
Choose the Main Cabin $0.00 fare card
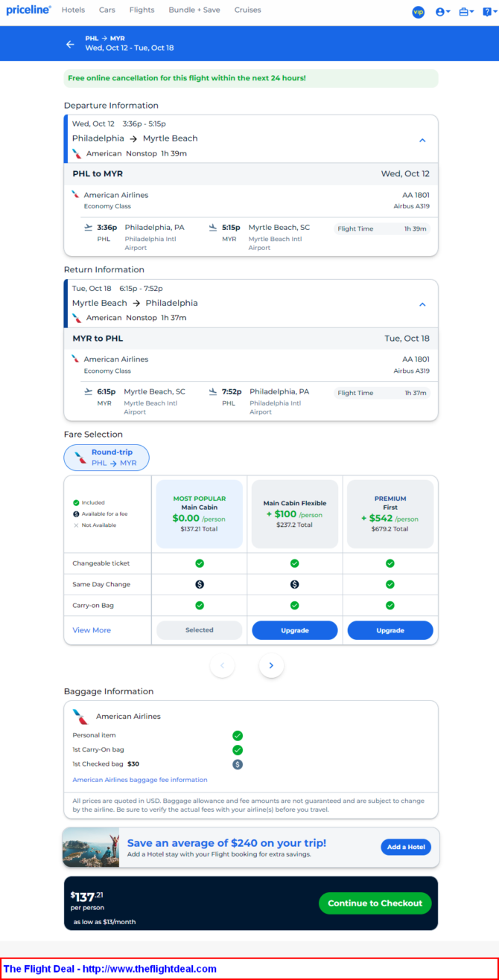coord(199,514)
